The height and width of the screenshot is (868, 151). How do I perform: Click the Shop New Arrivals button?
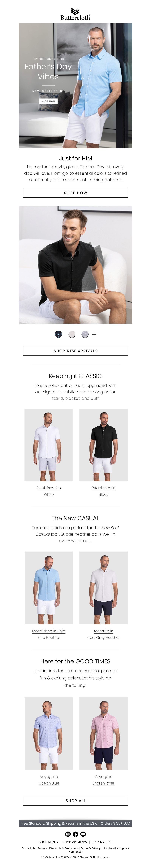(x=75, y=351)
